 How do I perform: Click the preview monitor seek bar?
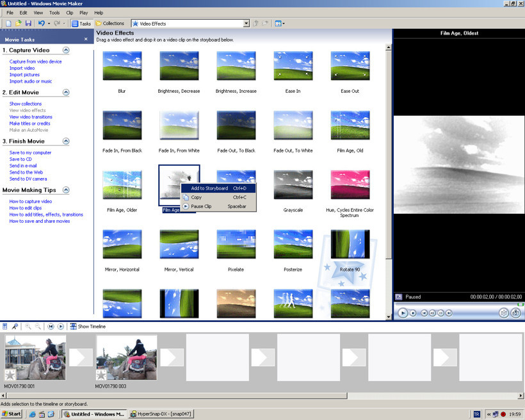point(458,305)
